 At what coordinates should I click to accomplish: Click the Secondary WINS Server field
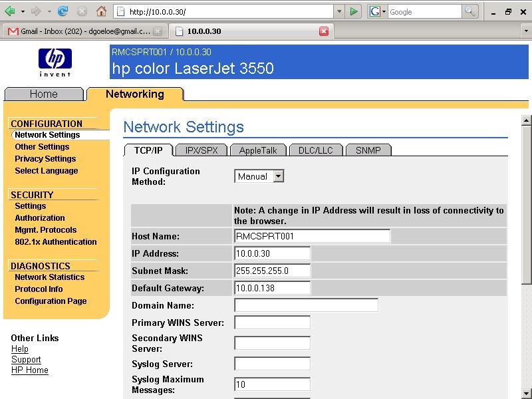point(273,343)
